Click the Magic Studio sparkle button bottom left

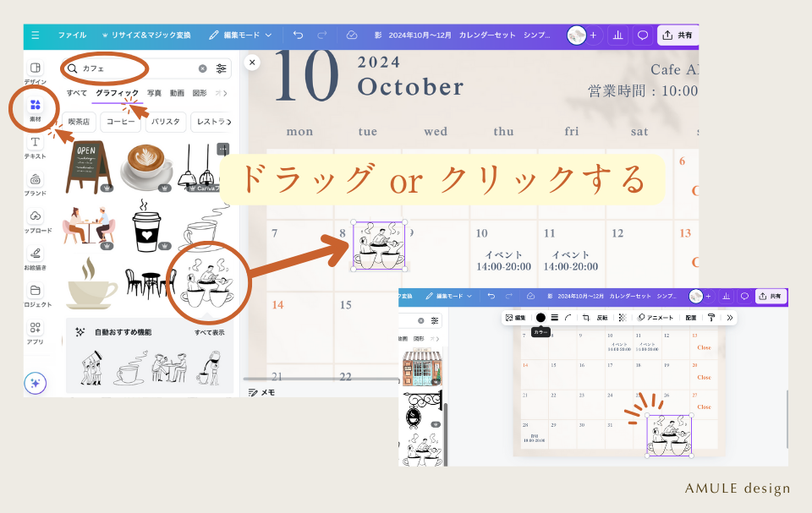click(36, 382)
